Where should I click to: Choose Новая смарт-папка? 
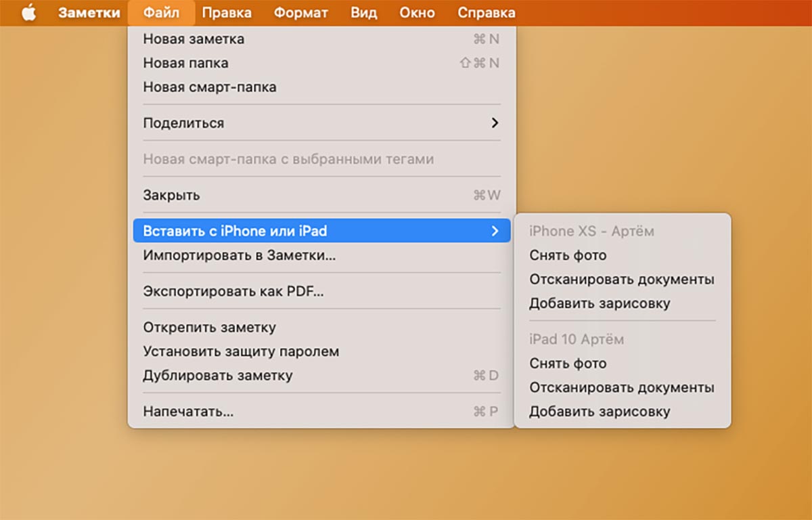tap(321, 87)
